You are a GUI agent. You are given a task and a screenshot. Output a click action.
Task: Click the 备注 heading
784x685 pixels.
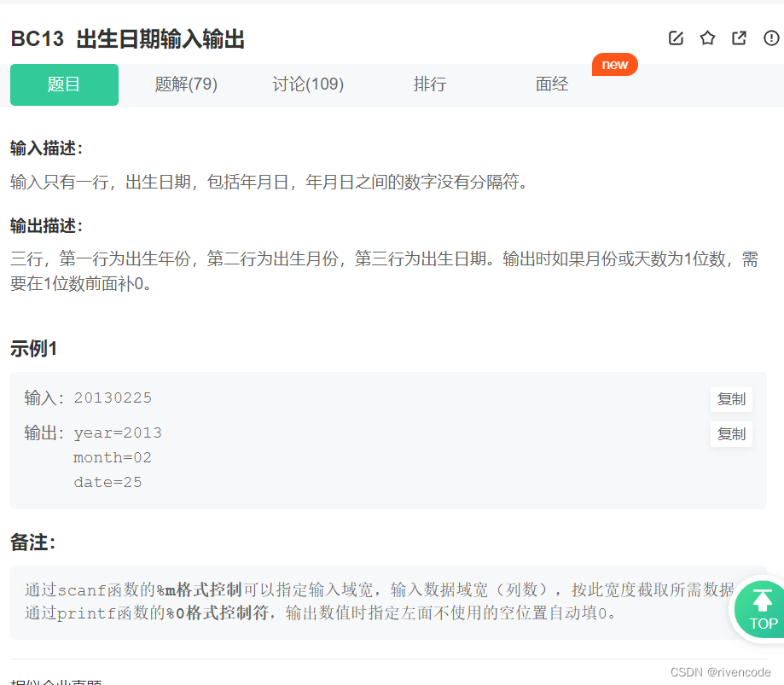[x=33, y=543]
